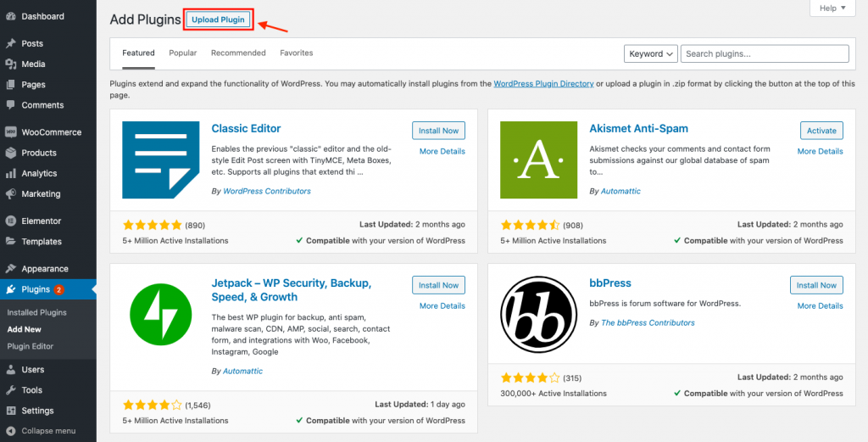Switch to the Favorites tab

[296, 53]
